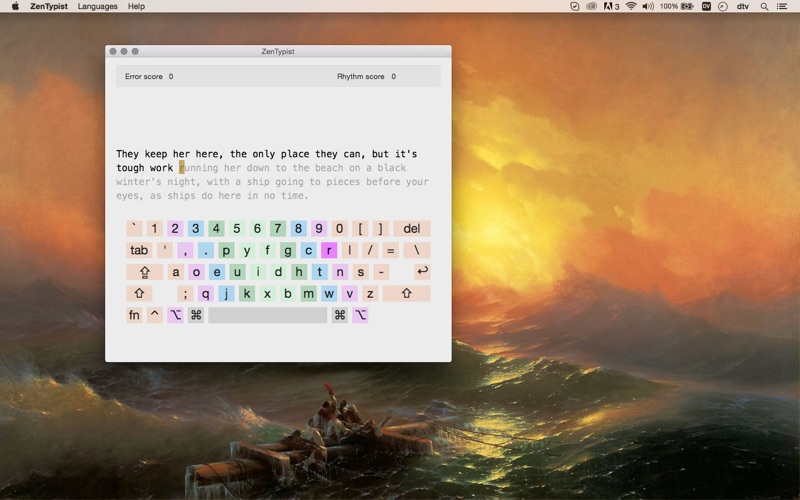Click the control caret key

point(155,315)
